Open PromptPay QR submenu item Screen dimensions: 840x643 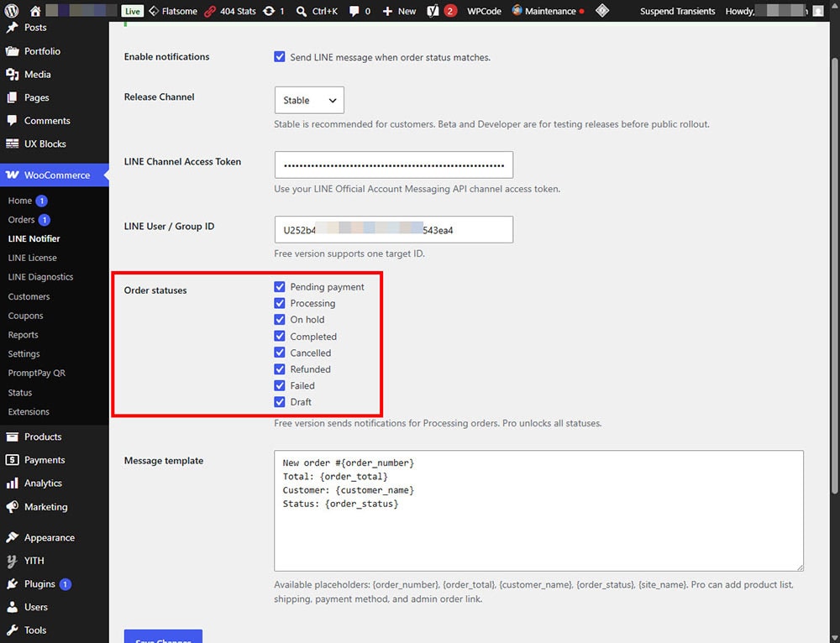point(36,374)
